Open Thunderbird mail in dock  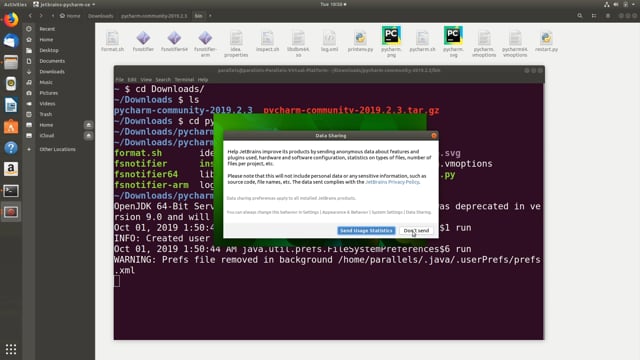pyautogui.click(x=11, y=41)
